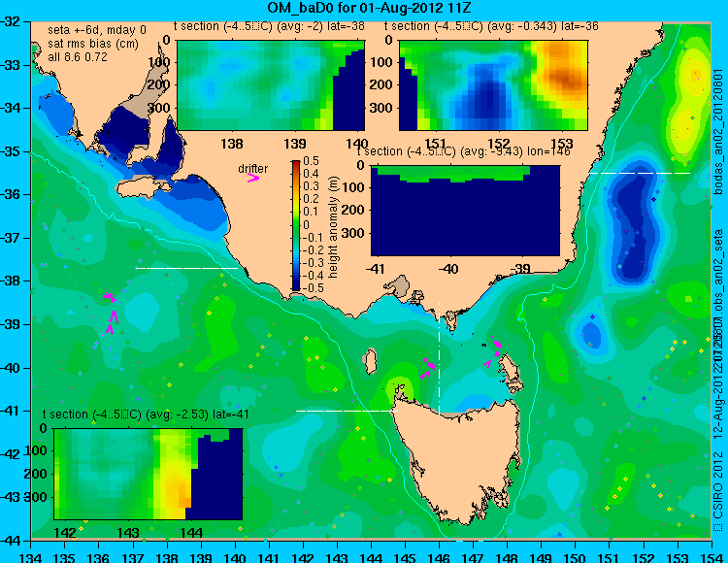Click the lat=-38 section title text
728x563 pixels.
[x=269, y=26]
